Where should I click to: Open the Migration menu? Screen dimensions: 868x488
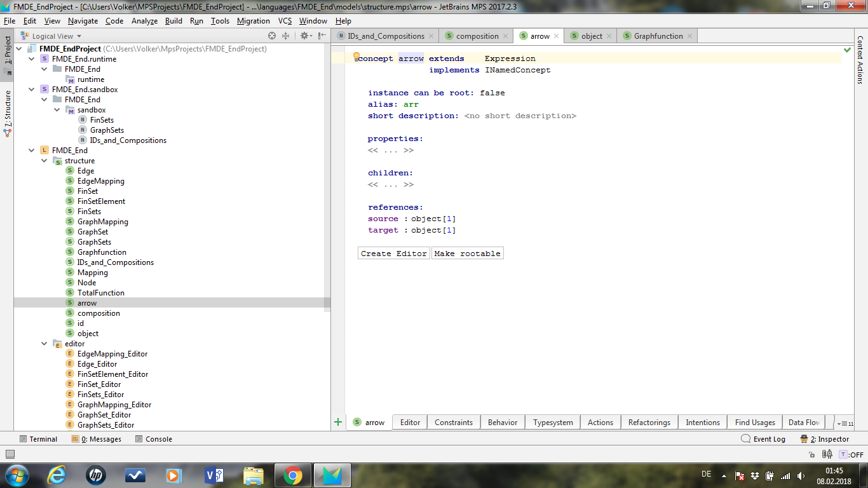coord(253,21)
